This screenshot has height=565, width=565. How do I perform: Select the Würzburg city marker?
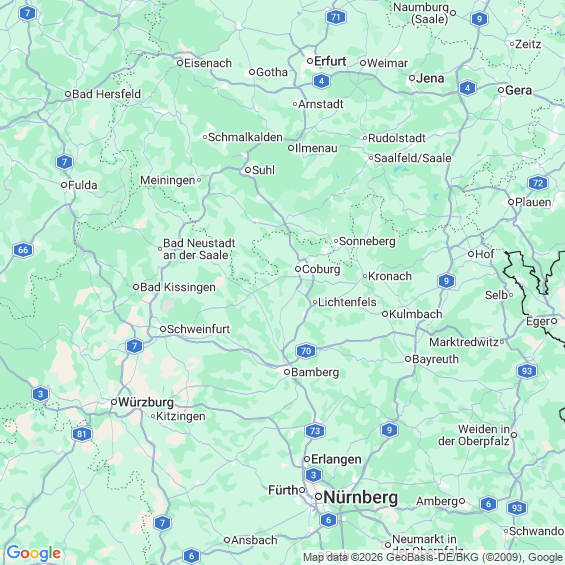click(x=114, y=402)
